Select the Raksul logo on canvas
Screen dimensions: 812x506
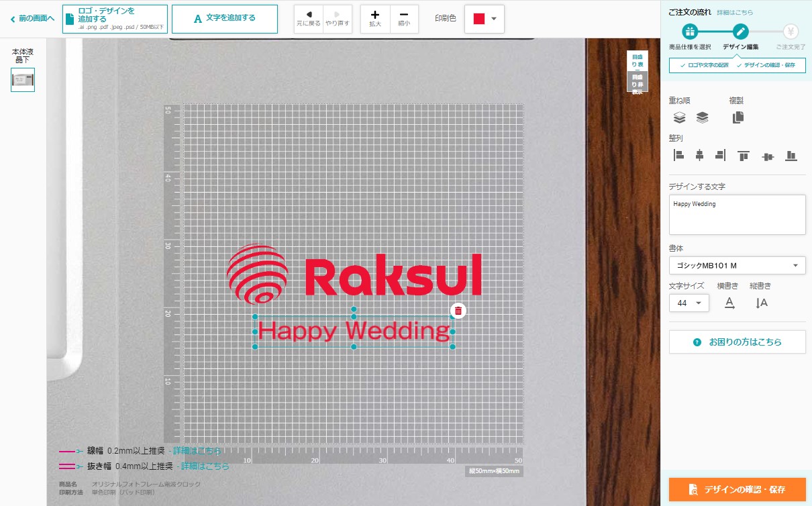pos(354,274)
